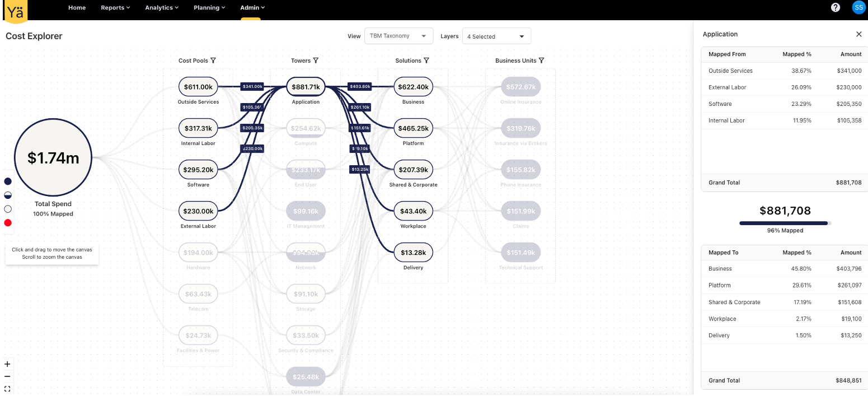This screenshot has height=396, width=868.
Task: Expand the Layers 4 Selected dropdown
Action: (x=496, y=36)
